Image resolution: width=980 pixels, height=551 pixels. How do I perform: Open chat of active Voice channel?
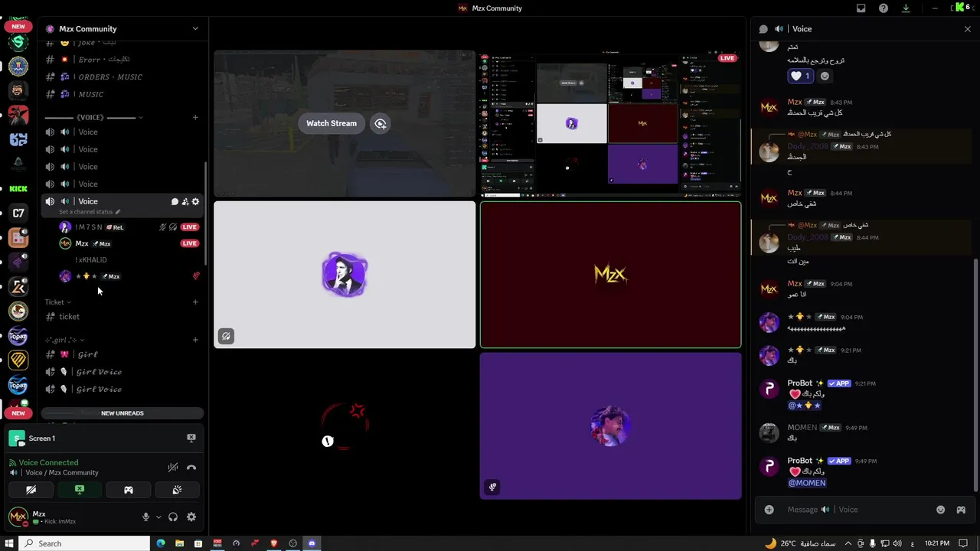[175, 201]
